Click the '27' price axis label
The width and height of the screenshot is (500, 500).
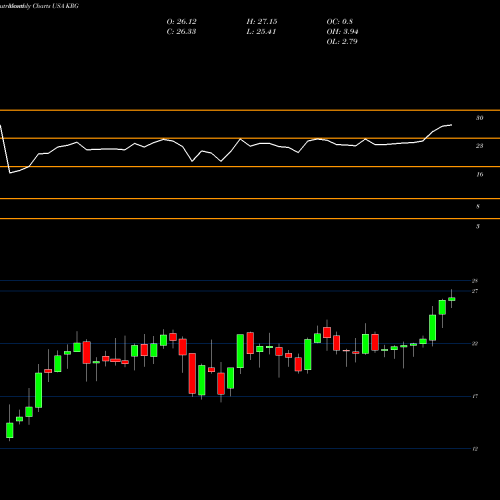pyautogui.click(x=475, y=291)
